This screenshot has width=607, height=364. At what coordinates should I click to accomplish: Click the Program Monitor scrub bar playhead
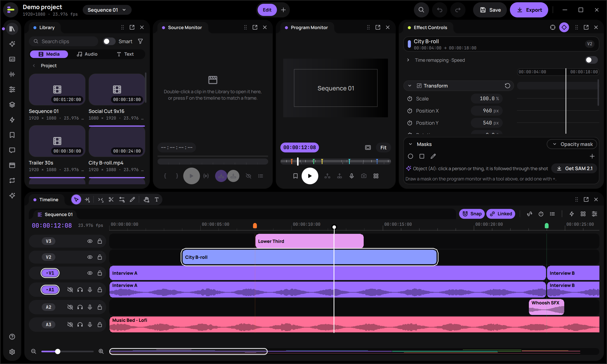click(x=298, y=161)
